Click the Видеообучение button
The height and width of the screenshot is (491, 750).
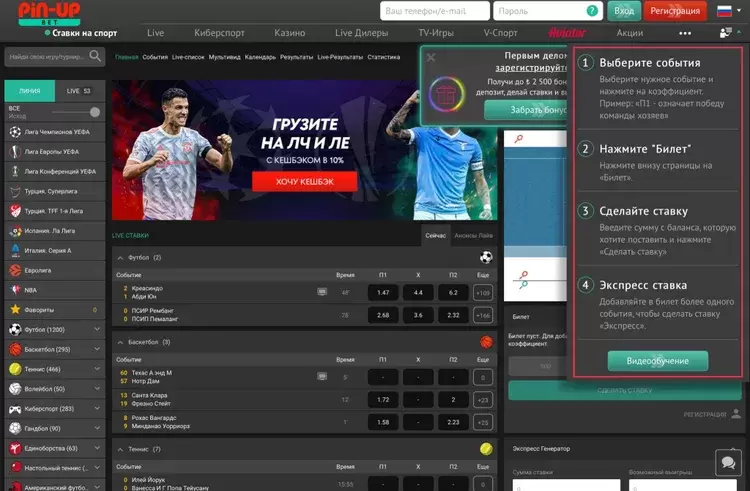click(658, 361)
